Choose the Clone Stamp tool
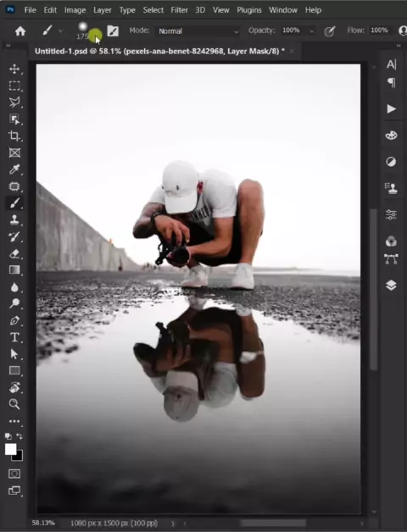Image resolution: width=407 pixels, height=532 pixels. [14, 220]
